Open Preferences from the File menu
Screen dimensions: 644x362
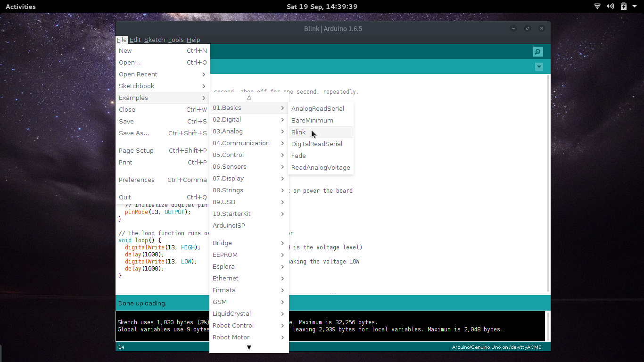(163, 180)
